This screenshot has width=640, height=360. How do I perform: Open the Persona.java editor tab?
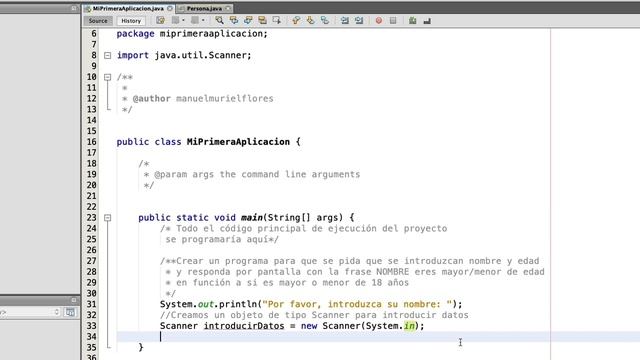pyautogui.click(x=204, y=8)
